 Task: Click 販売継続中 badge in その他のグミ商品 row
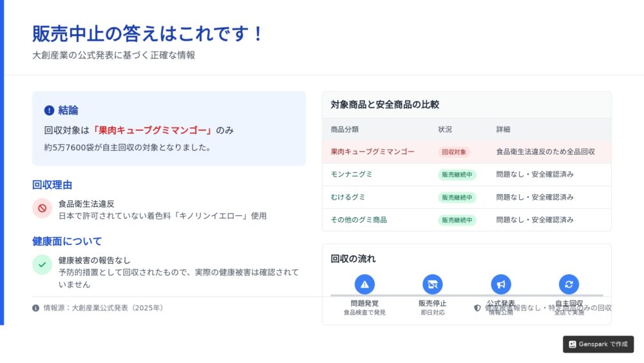[x=457, y=220]
